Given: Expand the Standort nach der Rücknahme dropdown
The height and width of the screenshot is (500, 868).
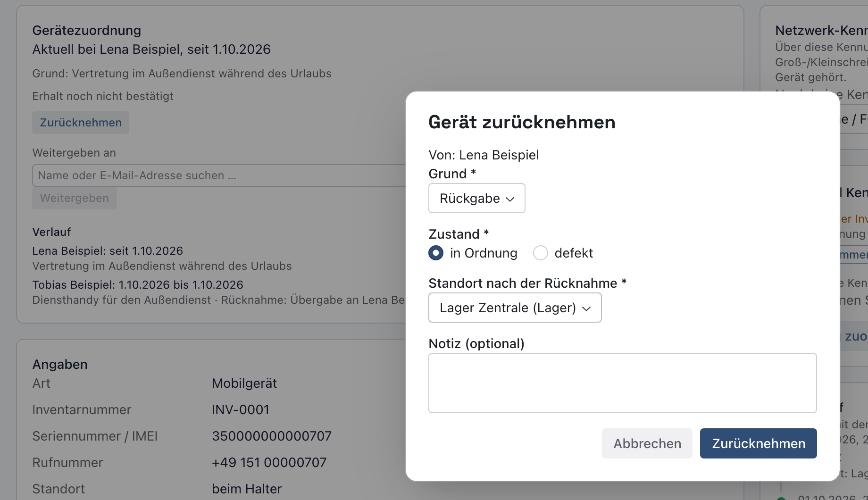Looking at the screenshot, I should [515, 308].
